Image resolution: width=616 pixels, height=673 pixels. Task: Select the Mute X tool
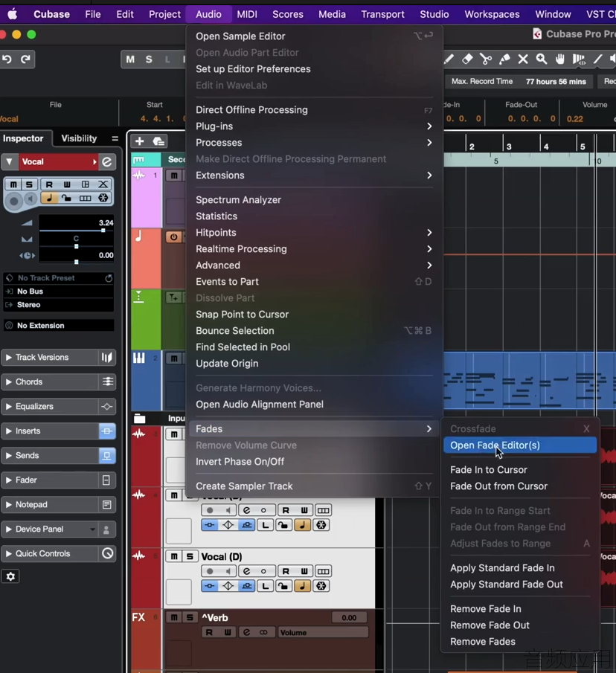pos(523,59)
